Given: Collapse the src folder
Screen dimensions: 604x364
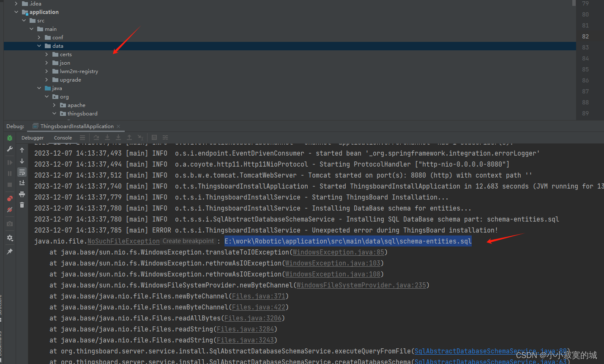Looking at the screenshot, I should (x=24, y=20).
